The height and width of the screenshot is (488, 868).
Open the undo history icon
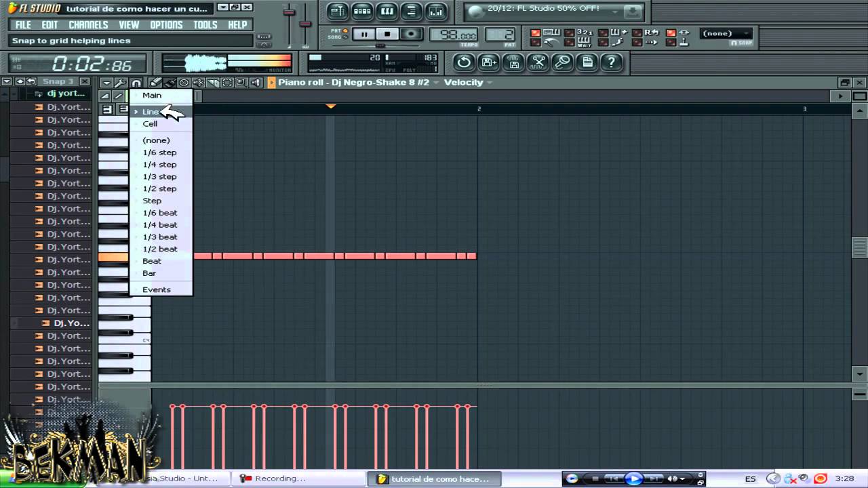[464, 62]
